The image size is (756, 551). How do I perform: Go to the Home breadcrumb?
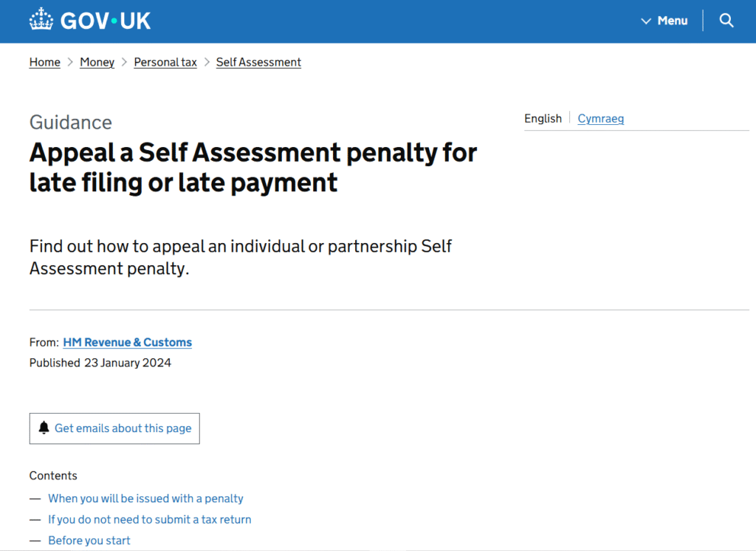[x=45, y=62]
